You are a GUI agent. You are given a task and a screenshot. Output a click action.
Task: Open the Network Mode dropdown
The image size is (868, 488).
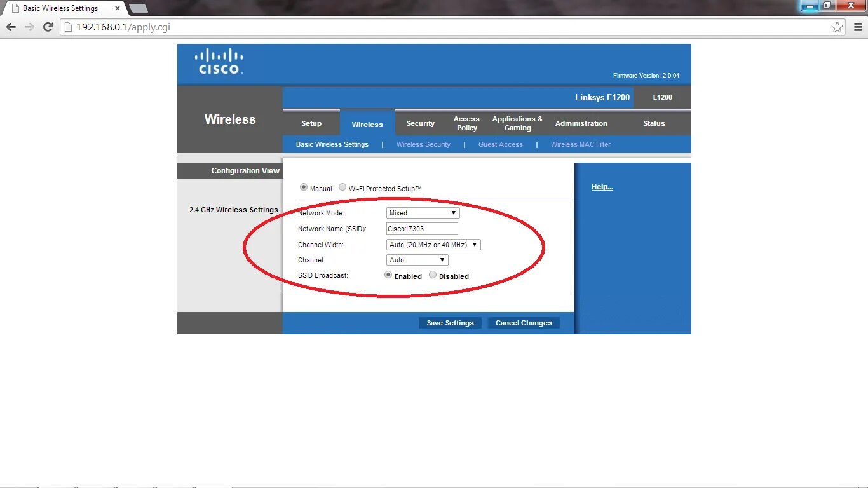(x=423, y=213)
